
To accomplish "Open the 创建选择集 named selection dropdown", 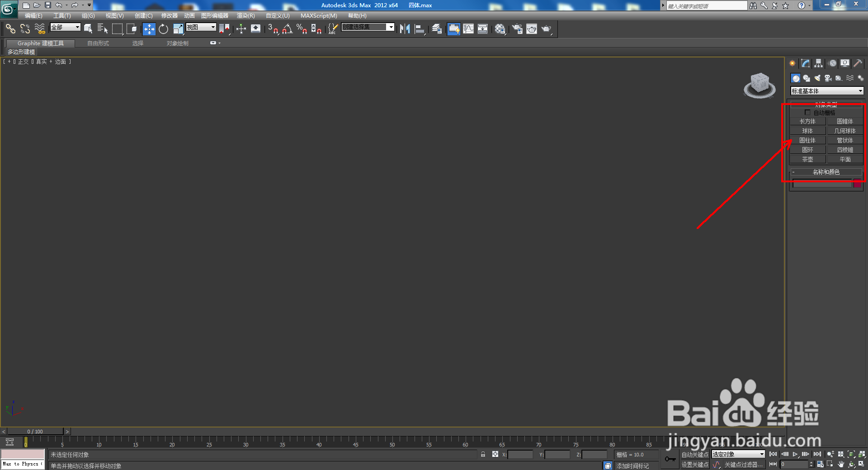I will tap(368, 27).
